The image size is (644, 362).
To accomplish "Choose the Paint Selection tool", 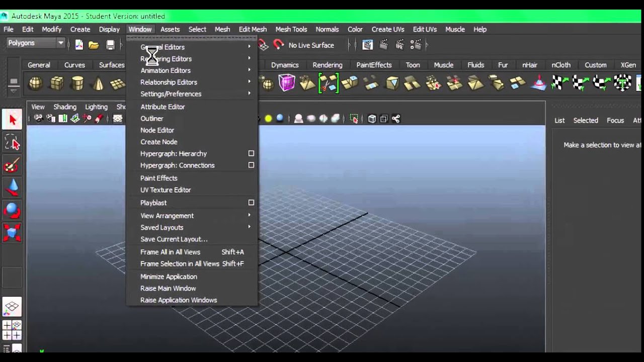I will 13,165.
